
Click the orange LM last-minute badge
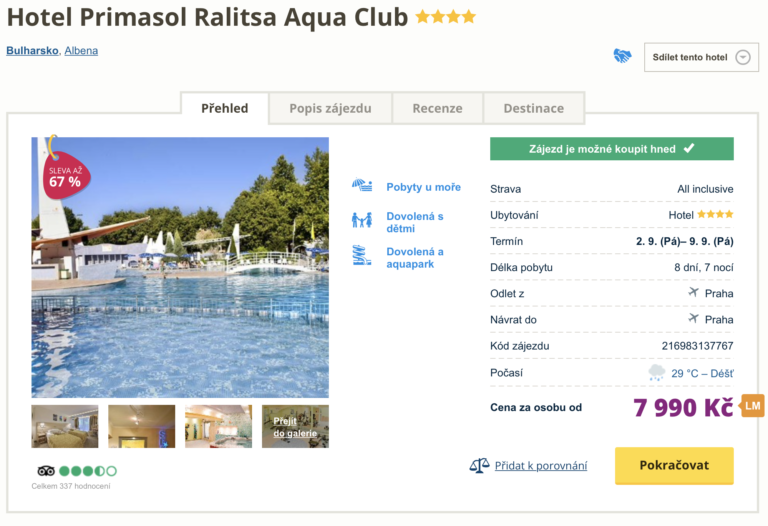point(753,406)
